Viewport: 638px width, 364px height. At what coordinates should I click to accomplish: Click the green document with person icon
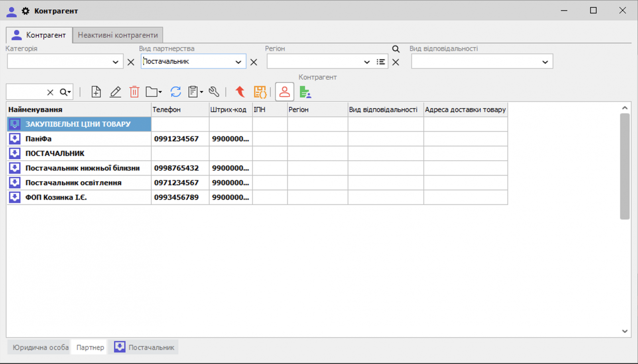coord(305,92)
